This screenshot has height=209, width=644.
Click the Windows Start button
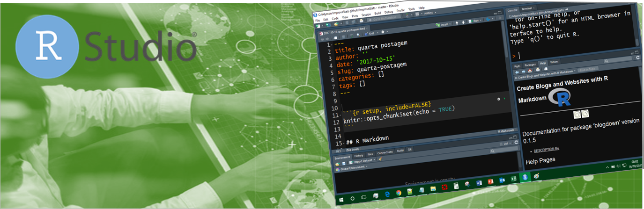341,200
